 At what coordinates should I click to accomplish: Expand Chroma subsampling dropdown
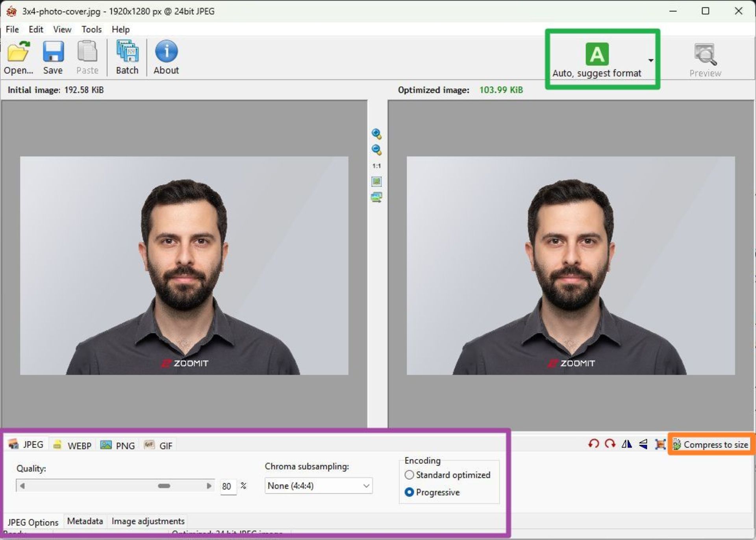(366, 486)
